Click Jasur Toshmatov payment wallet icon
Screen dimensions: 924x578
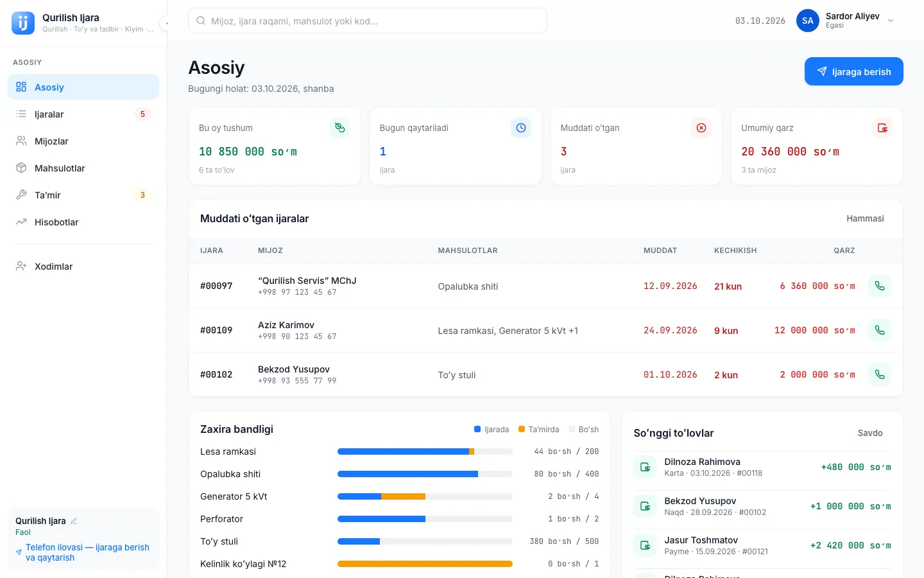click(x=645, y=545)
